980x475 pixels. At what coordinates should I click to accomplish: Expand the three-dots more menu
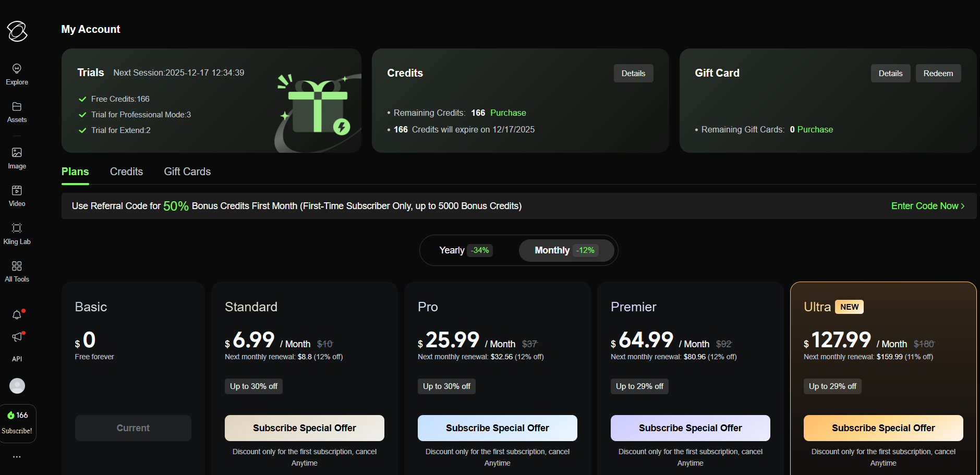(x=17, y=457)
